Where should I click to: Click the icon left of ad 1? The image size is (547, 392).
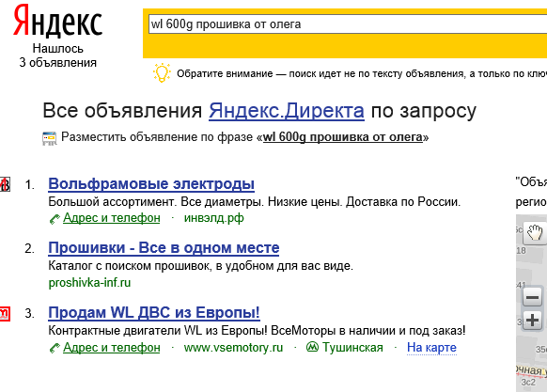[5, 184]
